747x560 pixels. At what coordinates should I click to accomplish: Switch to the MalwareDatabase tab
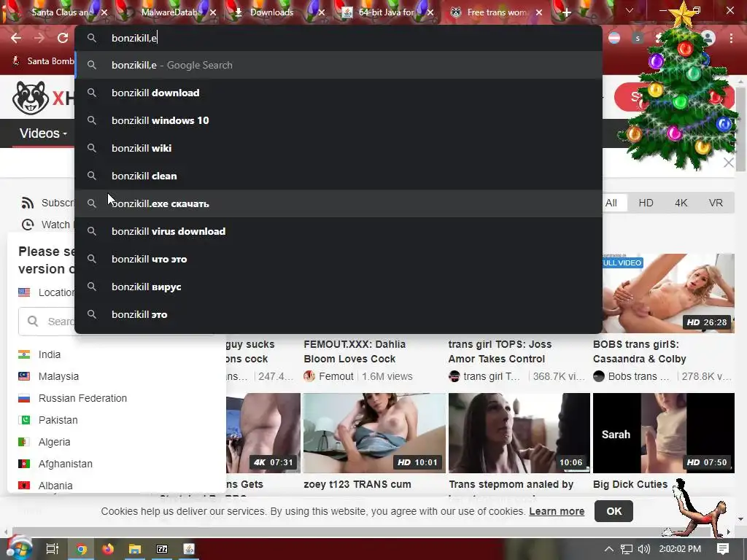169,13
